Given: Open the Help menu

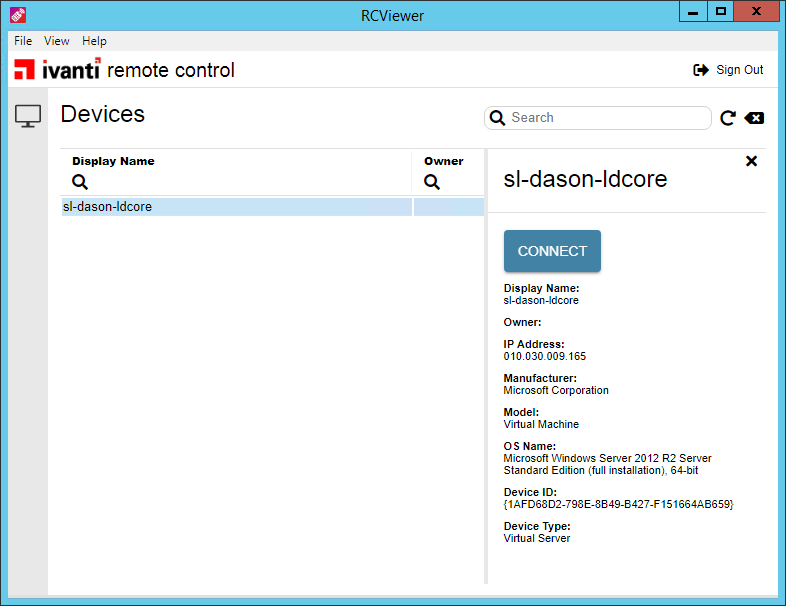Looking at the screenshot, I should click(x=94, y=41).
